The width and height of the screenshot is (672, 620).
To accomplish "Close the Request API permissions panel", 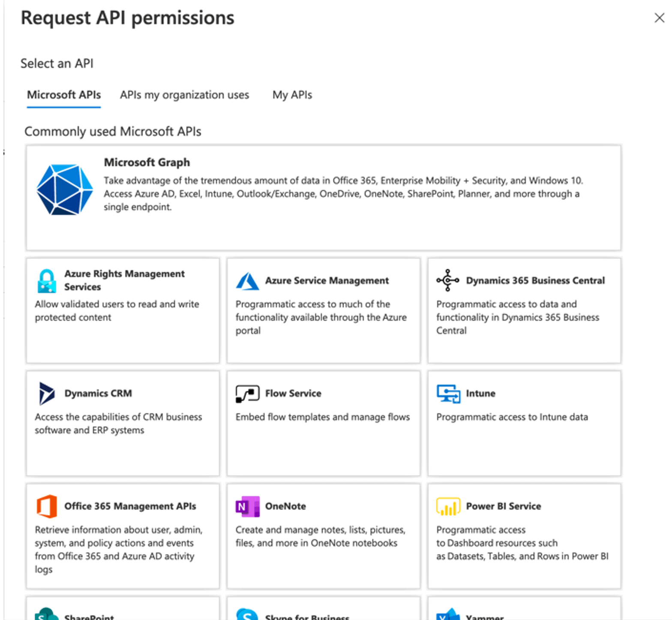I will pos(659,18).
